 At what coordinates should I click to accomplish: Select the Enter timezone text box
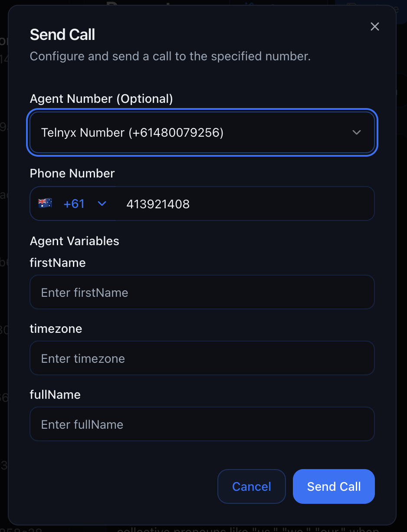202,358
